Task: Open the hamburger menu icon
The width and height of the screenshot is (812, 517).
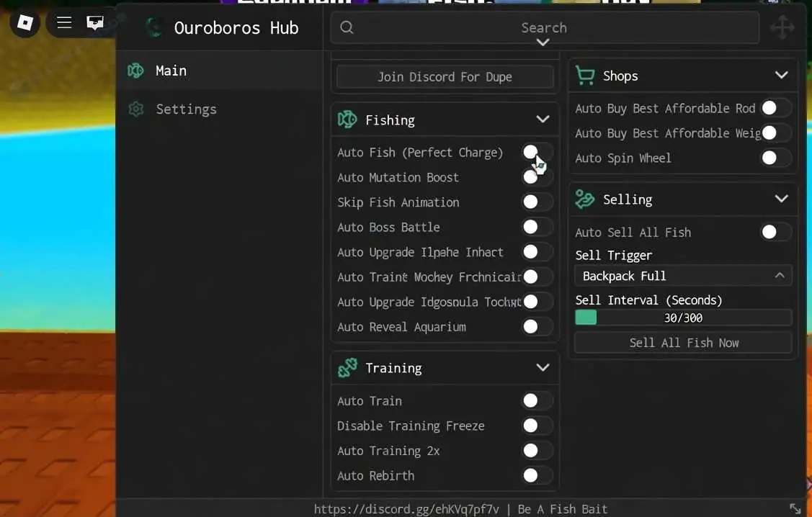Action: [64, 22]
